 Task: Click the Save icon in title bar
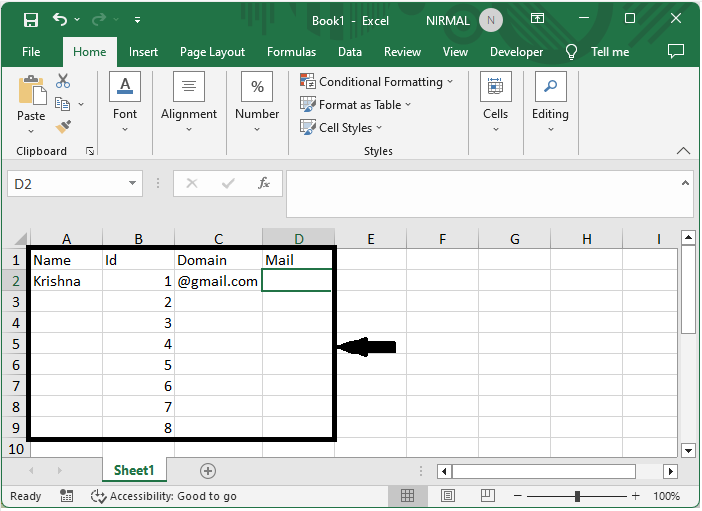(x=31, y=19)
